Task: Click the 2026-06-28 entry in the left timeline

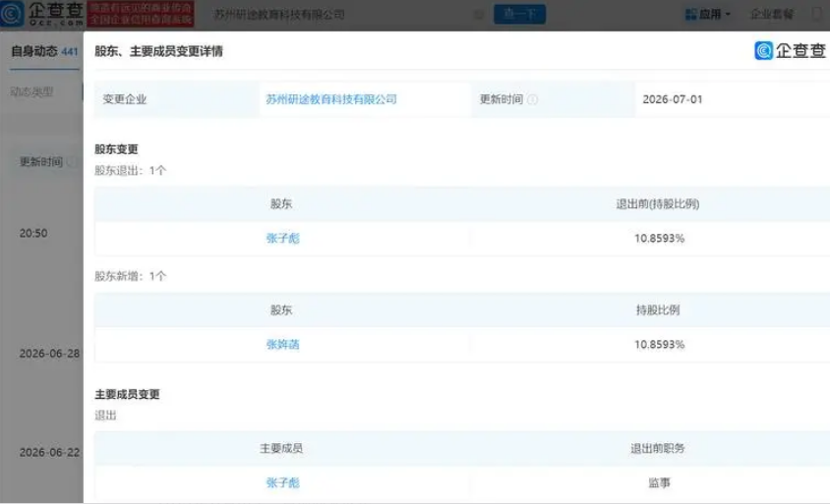Action: [49, 354]
